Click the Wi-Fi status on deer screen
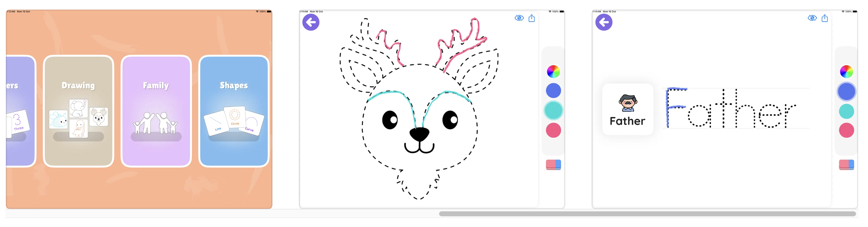 [550, 11]
